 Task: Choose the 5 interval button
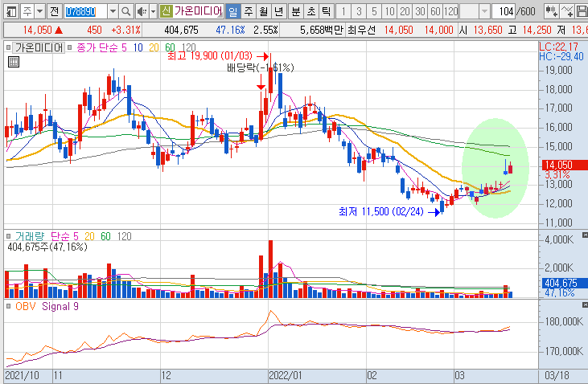point(374,11)
